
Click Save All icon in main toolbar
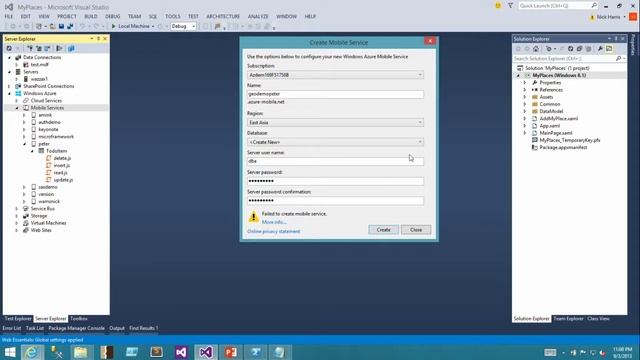pos(70,26)
